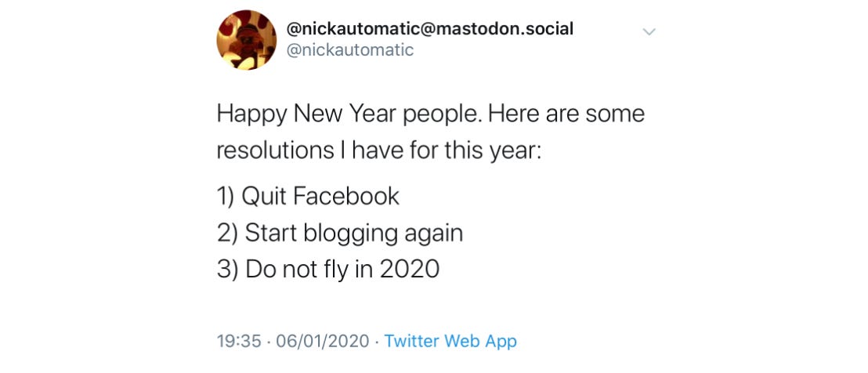Open the Twitter Web App source link
Image resolution: width=868 pixels, height=373 pixels.
pos(450,341)
